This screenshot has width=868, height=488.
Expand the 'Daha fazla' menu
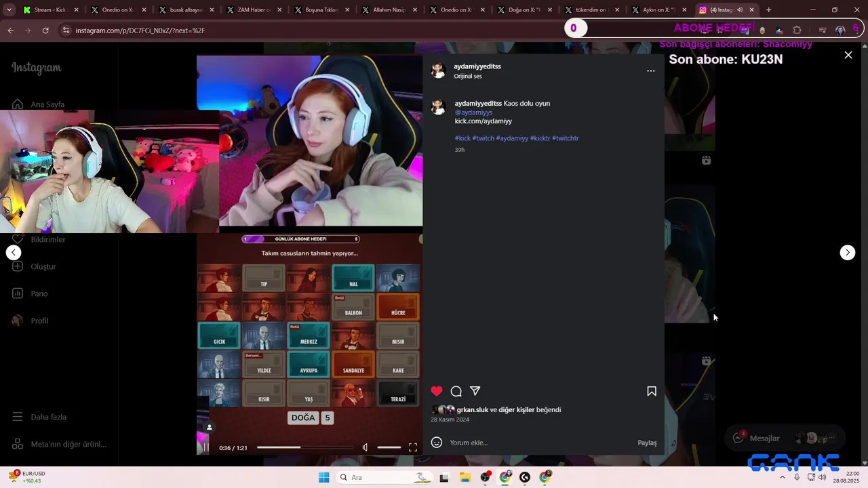click(39, 417)
